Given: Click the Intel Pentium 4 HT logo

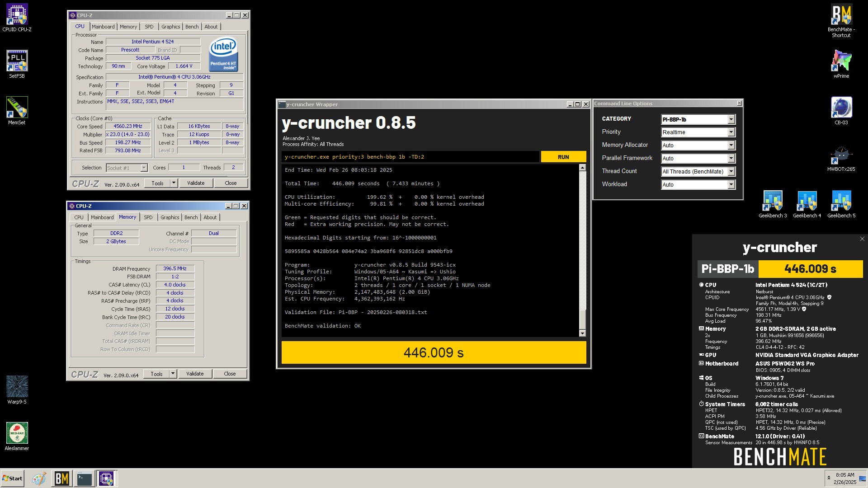Looking at the screenshot, I should point(223,54).
